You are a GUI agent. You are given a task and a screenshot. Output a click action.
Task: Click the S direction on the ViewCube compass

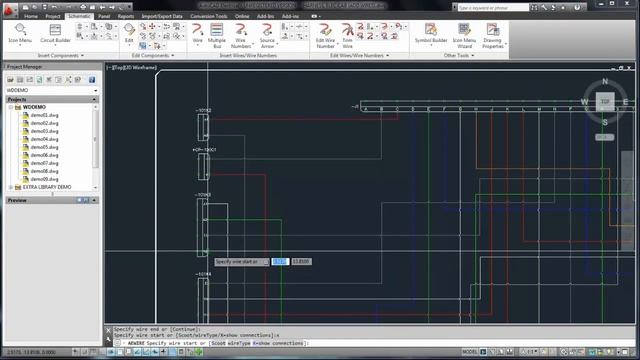pos(605,122)
